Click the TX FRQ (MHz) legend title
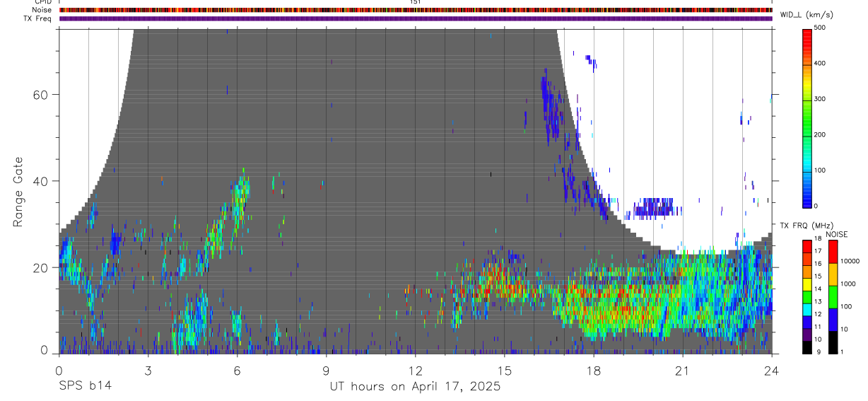 [807, 226]
